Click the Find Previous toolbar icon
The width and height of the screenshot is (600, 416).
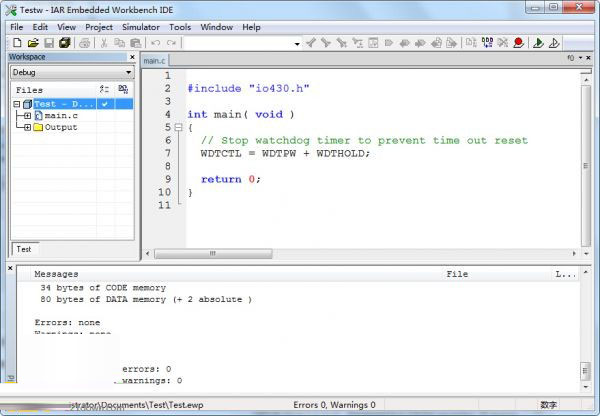[x=311, y=43]
